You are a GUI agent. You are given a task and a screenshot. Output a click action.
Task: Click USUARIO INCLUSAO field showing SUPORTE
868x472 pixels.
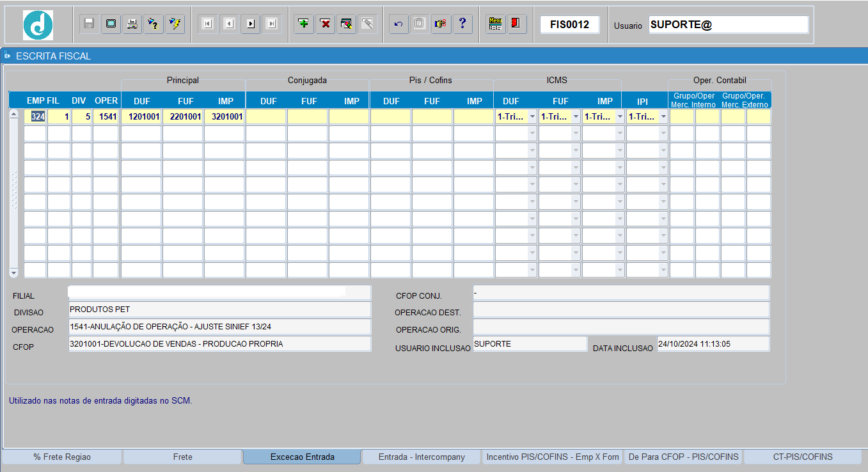(530, 344)
